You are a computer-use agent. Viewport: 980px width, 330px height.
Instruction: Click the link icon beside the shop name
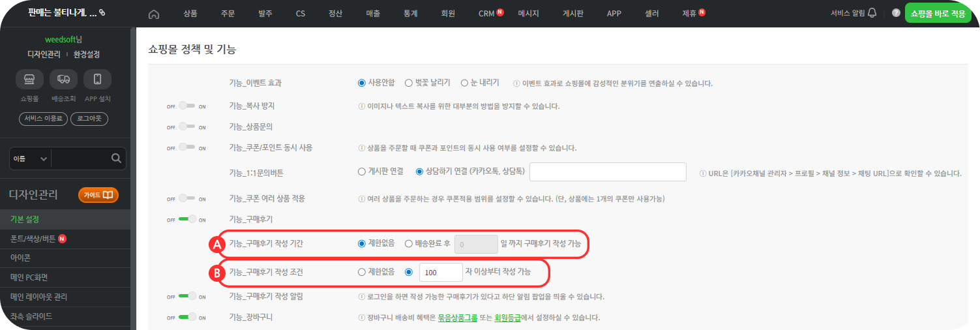pyautogui.click(x=102, y=13)
